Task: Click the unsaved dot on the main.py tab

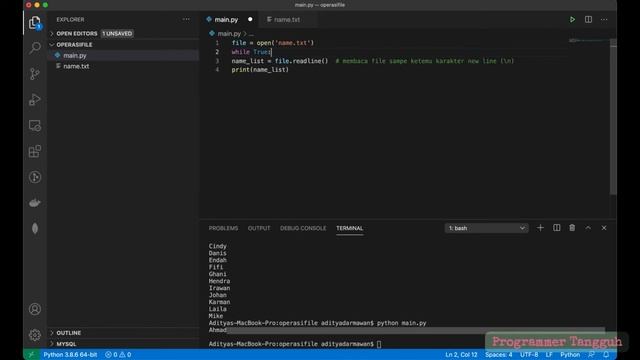Action: tap(250, 20)
